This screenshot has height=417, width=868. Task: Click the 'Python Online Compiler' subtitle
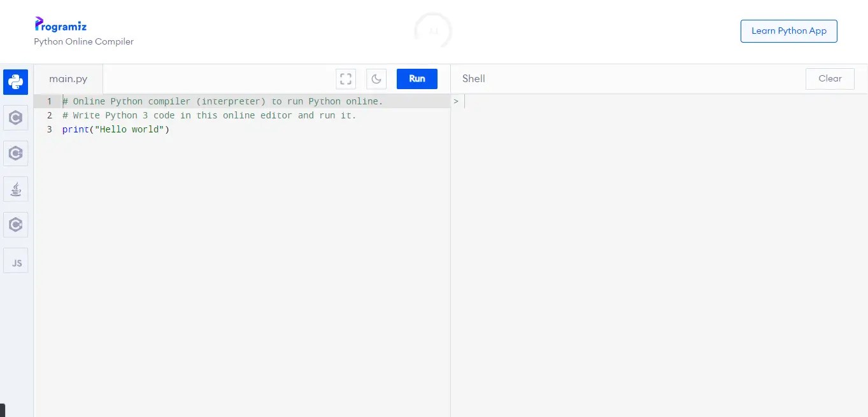click(x=84, y=41)
